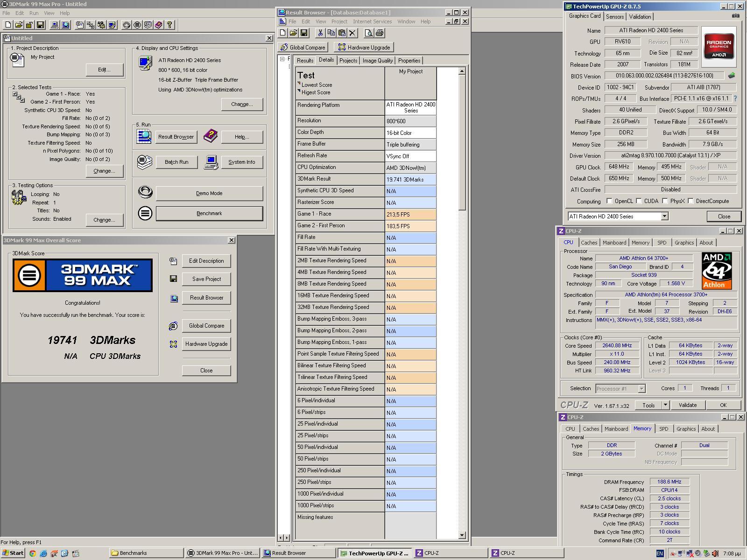Click AMD Radeon Graphics logo in GPU-Z
This screenshot has width=747, height=560.
[719, 47]
